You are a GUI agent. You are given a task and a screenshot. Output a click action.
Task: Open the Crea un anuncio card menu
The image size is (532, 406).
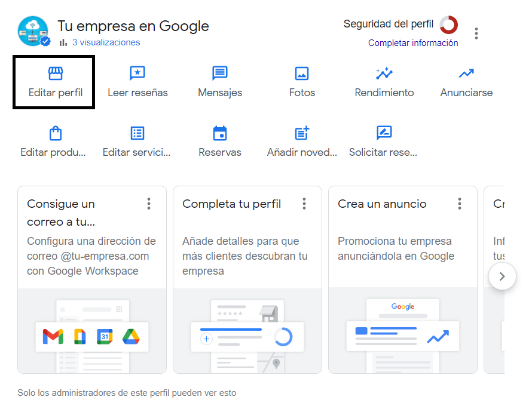coord(460,204)
